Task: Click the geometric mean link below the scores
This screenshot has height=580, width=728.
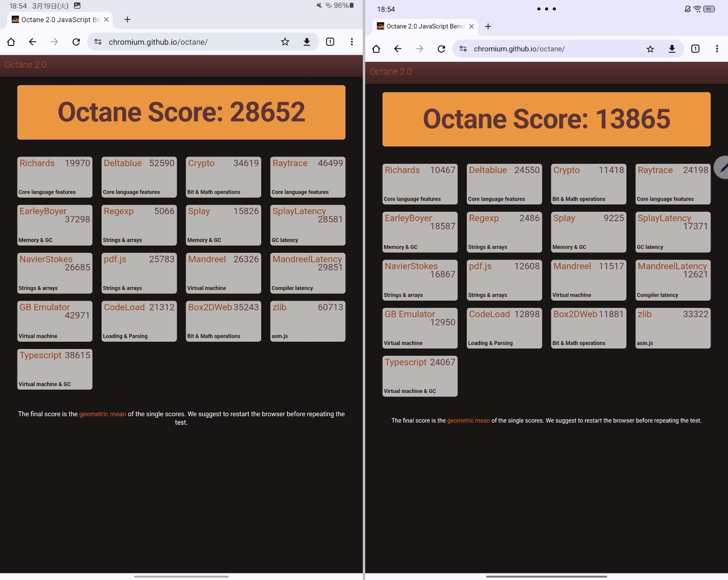Action: click(103, 414)
